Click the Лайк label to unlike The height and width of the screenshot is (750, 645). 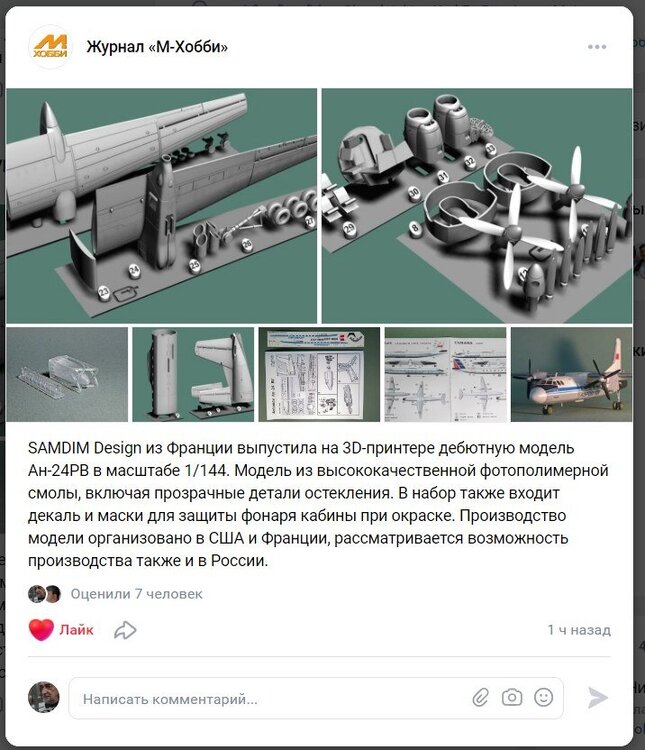(x=76, y=630)
